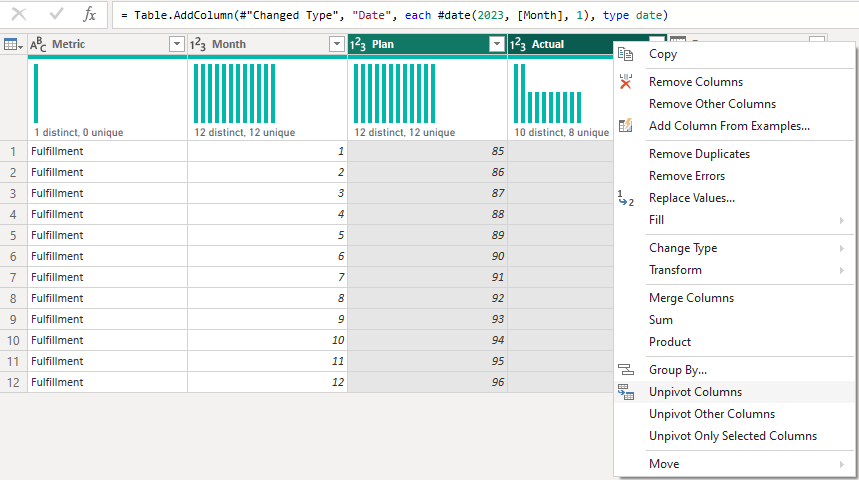Open the table menu icon beside the Metric header
The height and width of the screenshot is (480, 859).
[x=13, y=44]
